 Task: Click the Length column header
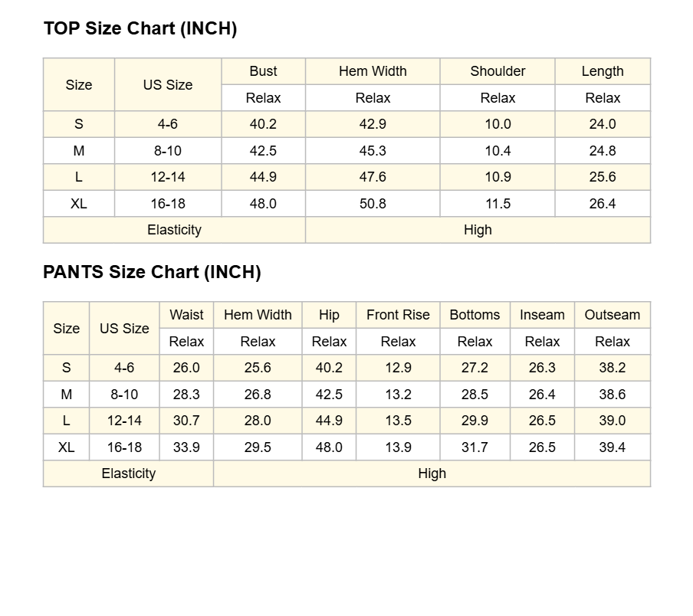coord(603,71)
